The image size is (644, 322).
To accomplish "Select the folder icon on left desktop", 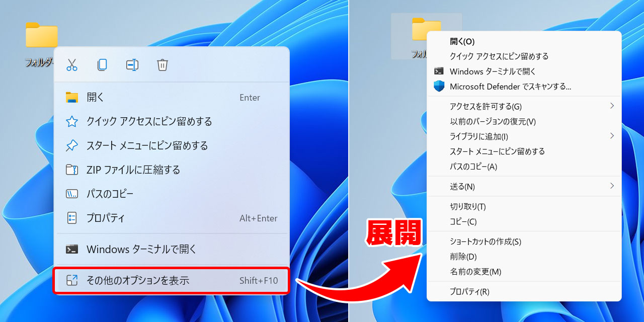I will point(42,35).
